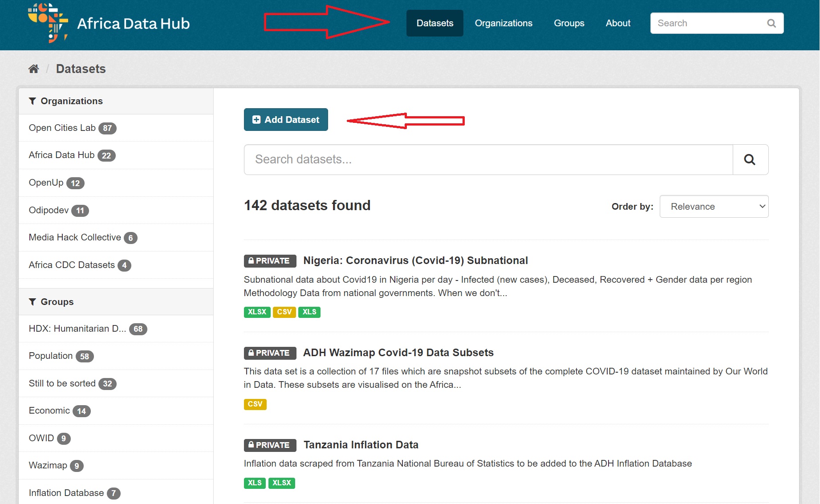
Task: Go to Organizations in top navigation
Action: [x=503, y=23]
